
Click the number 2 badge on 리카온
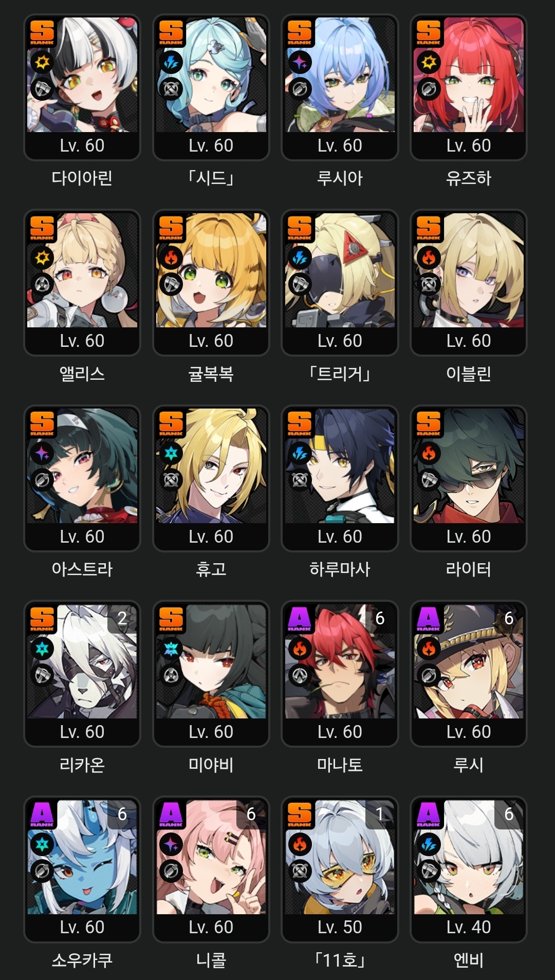click(122, 618)
